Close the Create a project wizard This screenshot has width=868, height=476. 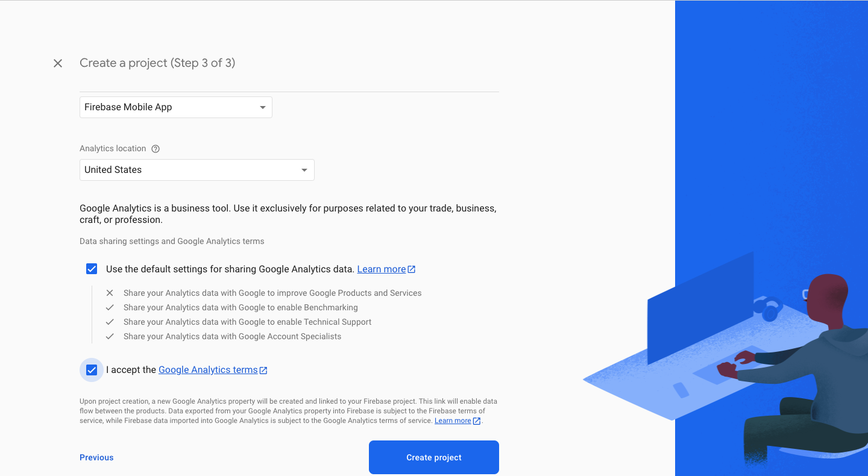58,63
